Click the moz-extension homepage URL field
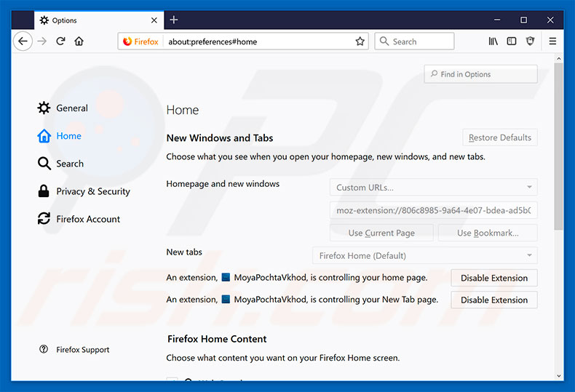The height and width of the screenshot is (392, 575). coord(434,210)
